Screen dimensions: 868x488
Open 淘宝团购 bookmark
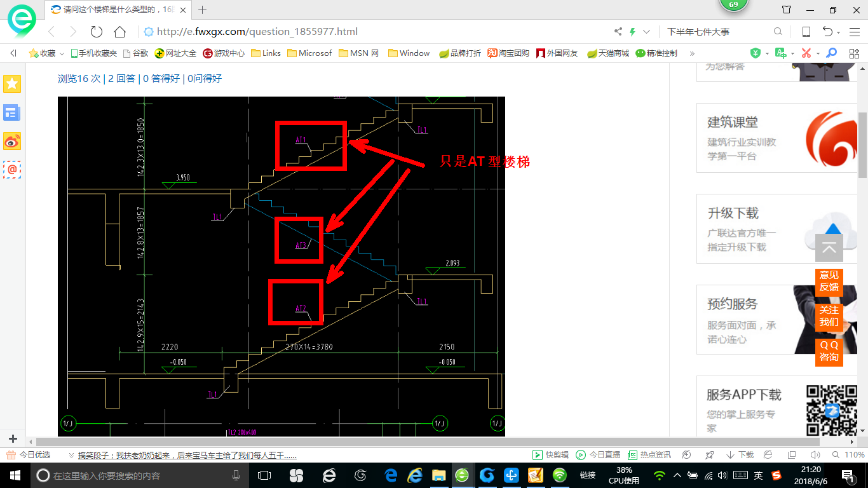(508, 53)
